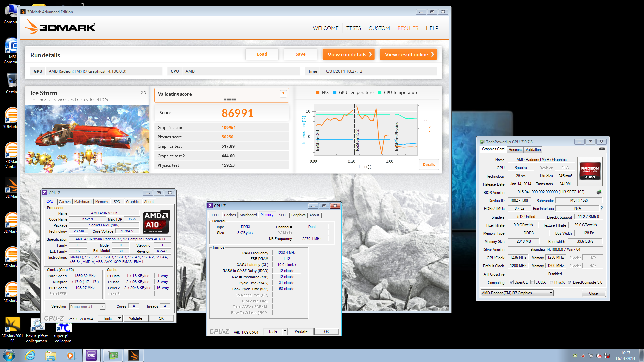Click the WELCOME section in 3DMark
The image size is (644, 362).
tap(326, 28)
